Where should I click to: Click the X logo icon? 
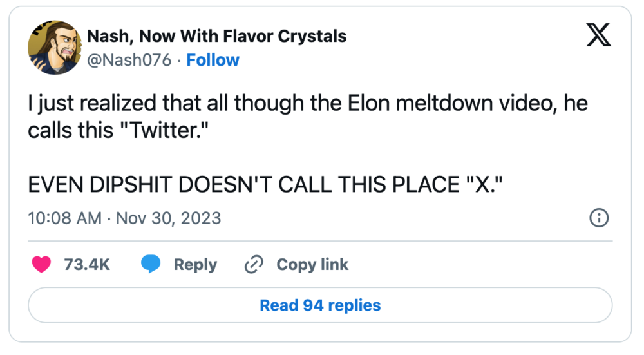[x=598, y=35]
